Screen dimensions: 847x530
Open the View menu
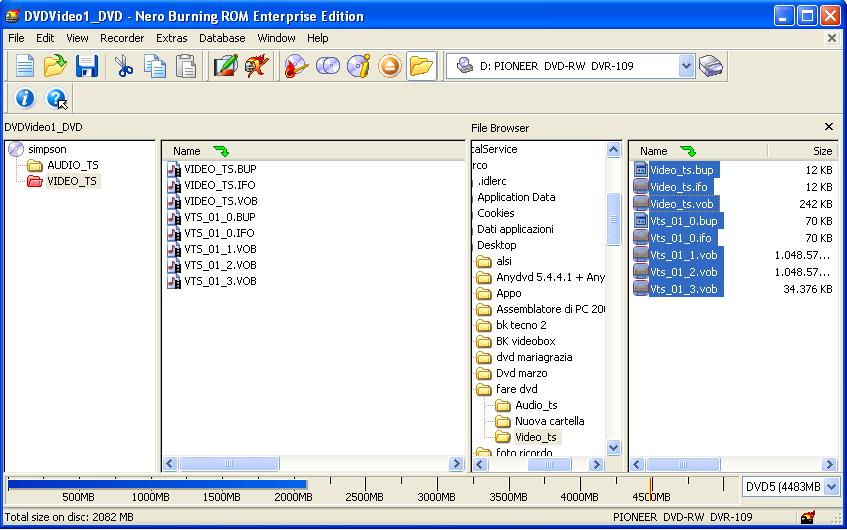pyautogui.click(x=77, y=38)
